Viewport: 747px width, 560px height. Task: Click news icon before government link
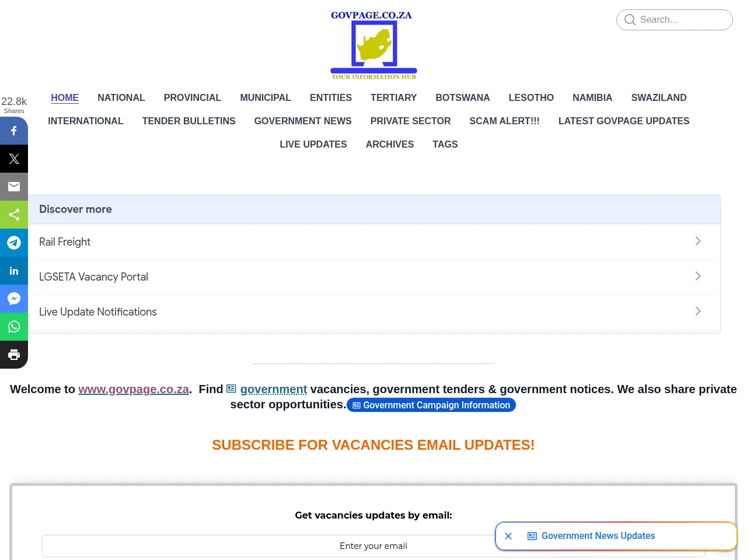[231, 388]
